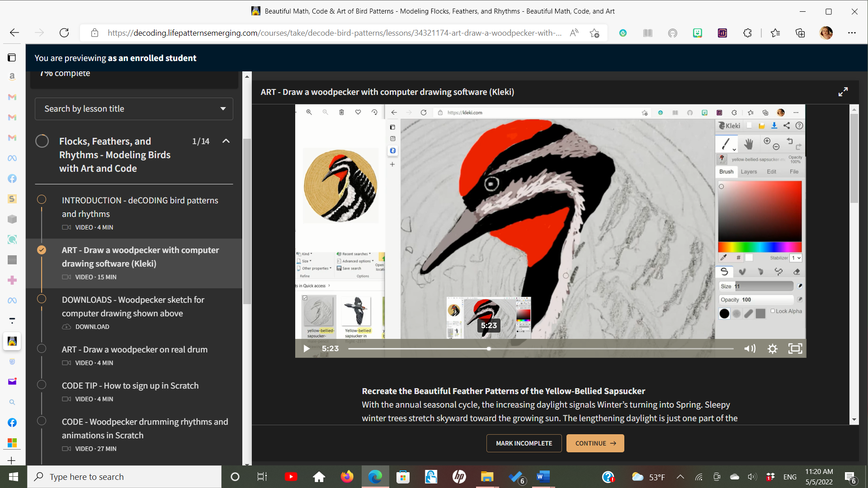Image resolution: width=868 pixels, height=488 pixels.
Task: Open YouTube from the taskbar
Action: click(x=291, y=477)
